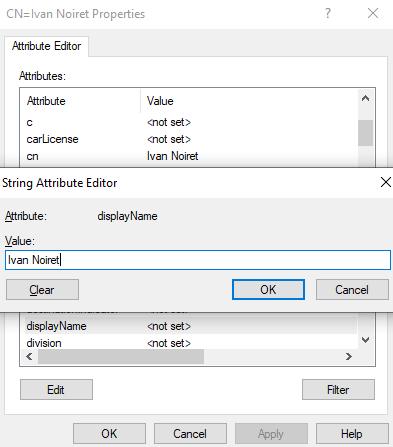
Task: Click the cn value Ivan Noiret
Action: [x=173, y=156]
